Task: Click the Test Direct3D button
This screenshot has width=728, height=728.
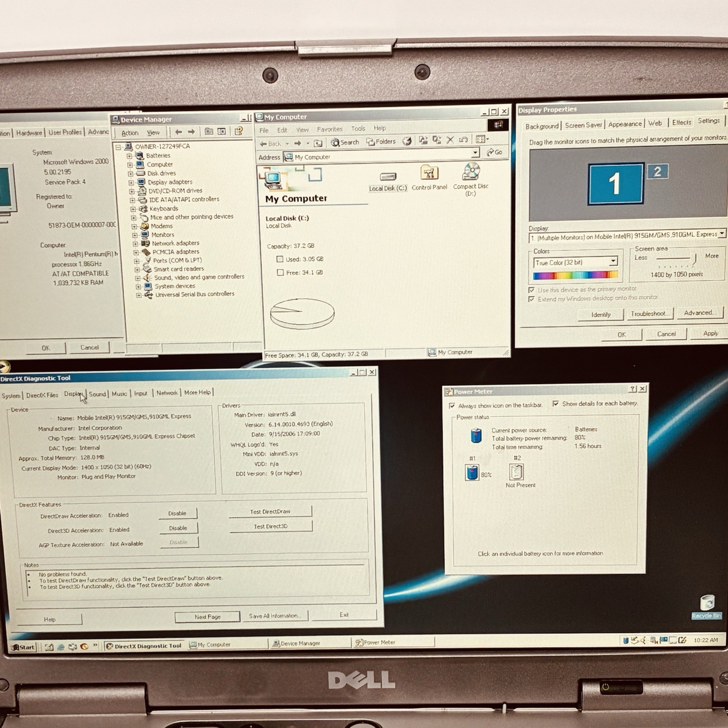Action: pyautogui.click(x=271, y=526)
